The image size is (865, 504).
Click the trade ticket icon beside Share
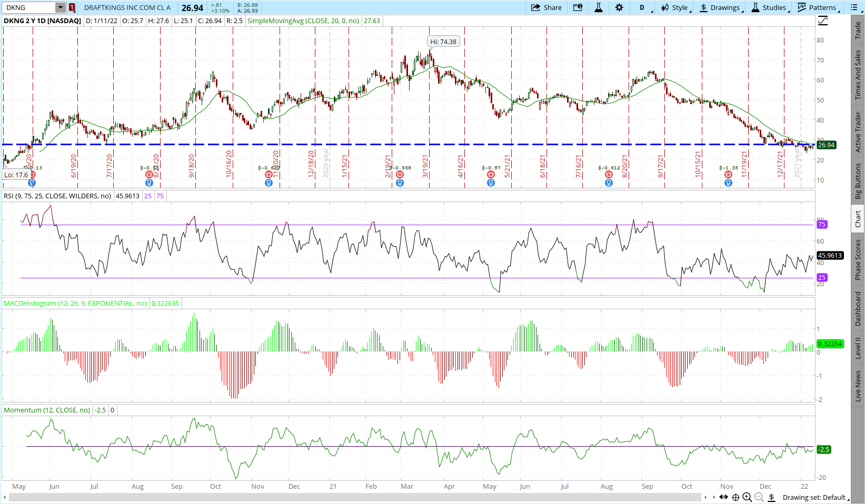pos(578,7)
